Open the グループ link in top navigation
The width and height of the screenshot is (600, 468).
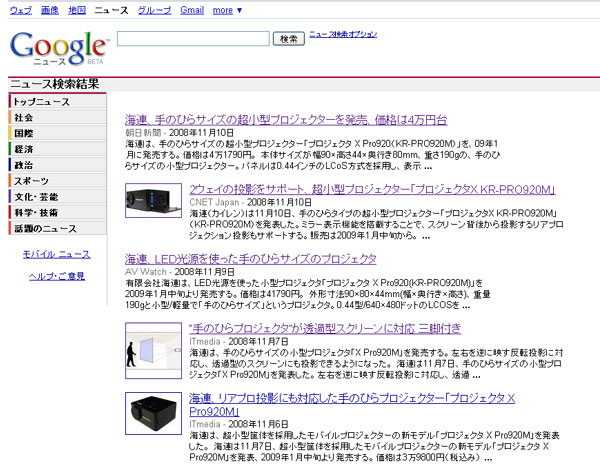tap(155, 10)
